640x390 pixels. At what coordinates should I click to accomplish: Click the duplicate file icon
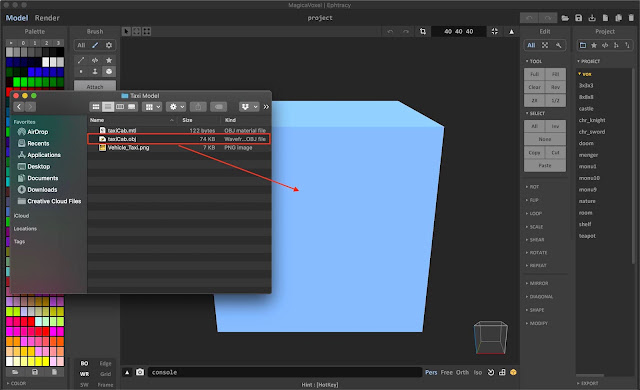click(618, 18)
